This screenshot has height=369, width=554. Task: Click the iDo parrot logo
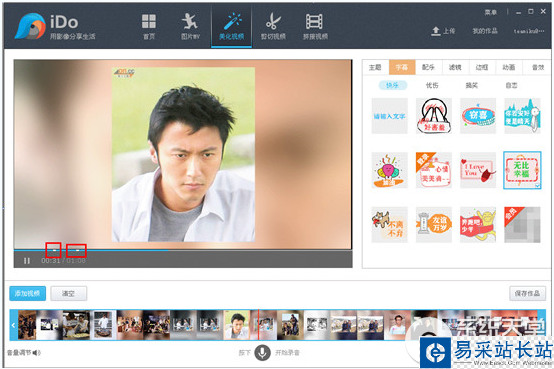(30, 26)
